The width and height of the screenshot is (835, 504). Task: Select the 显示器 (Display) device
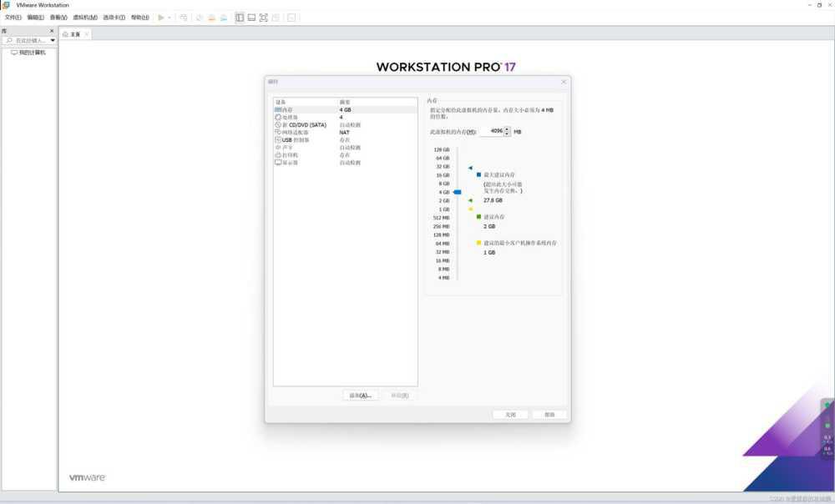290,163
